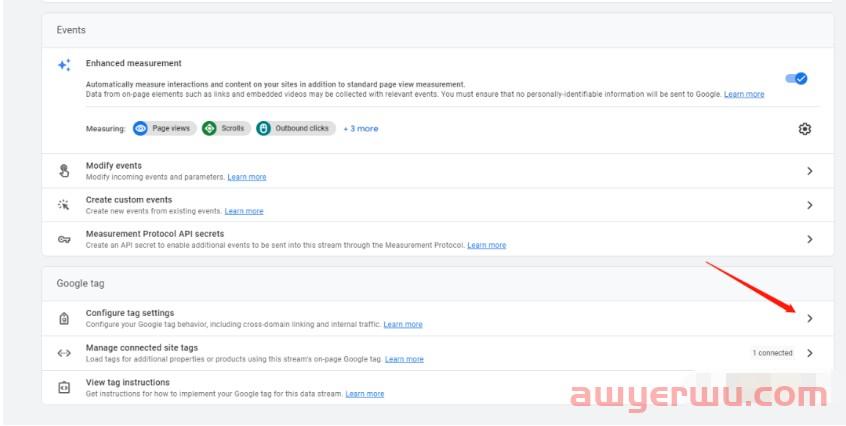Select the Outbound clicks chip
The width and height of the screenshot is (846, 426).
point(295,129)
